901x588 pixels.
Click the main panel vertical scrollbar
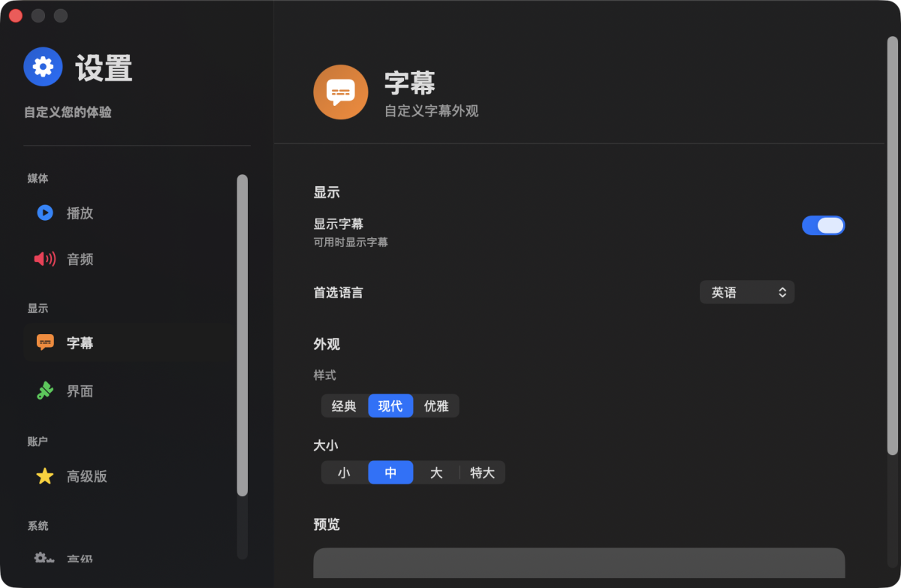click(892, 244)
